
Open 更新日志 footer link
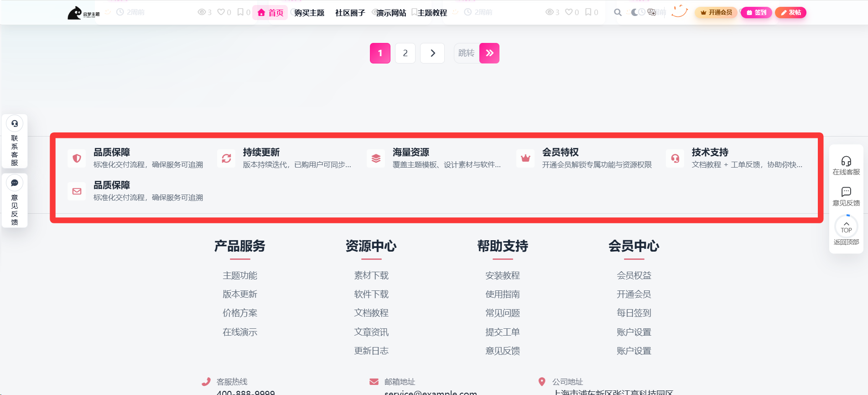click(x=371, y=351)
